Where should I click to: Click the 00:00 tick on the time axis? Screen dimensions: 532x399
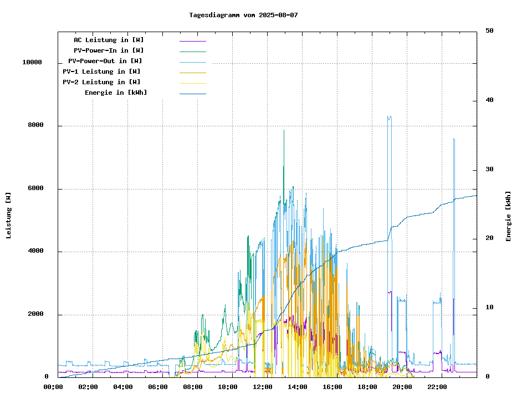(53, 387)
